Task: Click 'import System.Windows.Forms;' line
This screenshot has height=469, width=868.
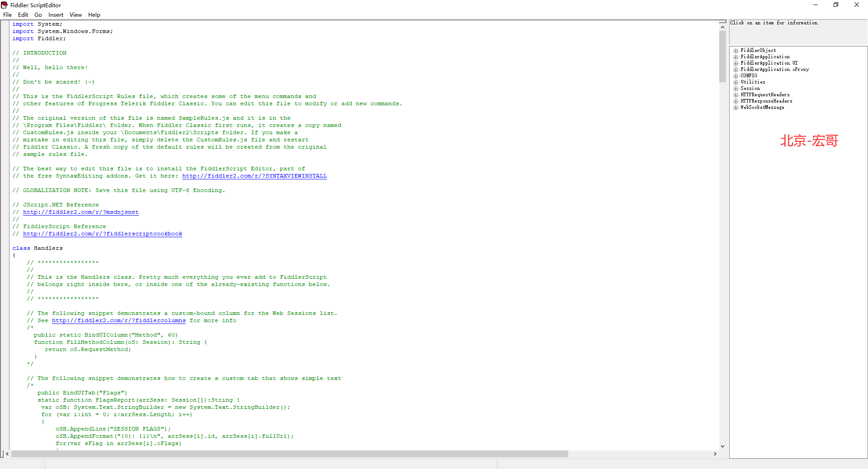Action: point(62,32)
